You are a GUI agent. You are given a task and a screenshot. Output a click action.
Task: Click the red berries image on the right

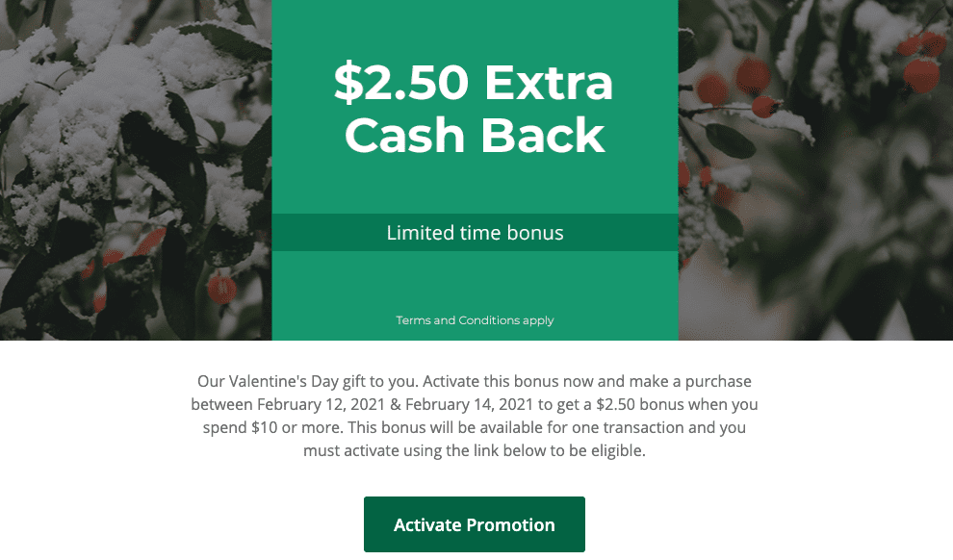[x=815, y=170]
